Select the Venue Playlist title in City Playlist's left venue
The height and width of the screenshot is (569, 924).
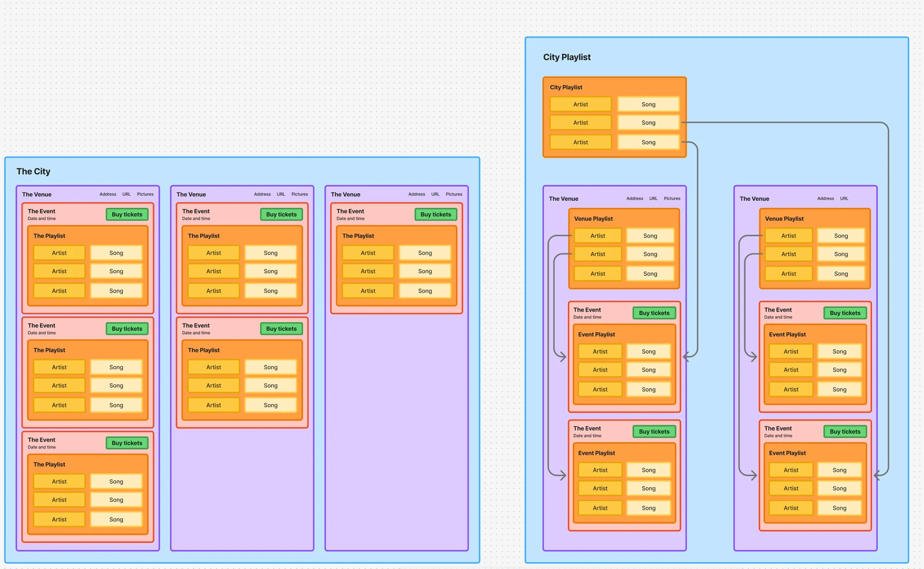(x=593, y=219)
